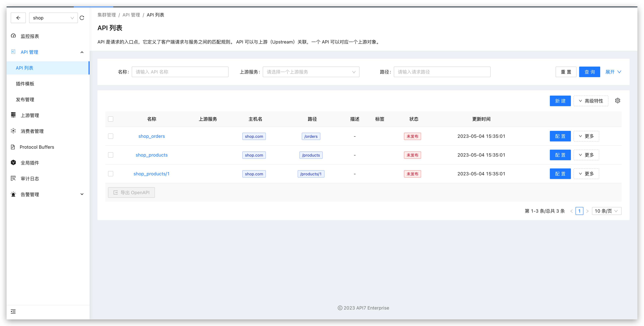
Task: Click the back arrow button
Action: [x=18, y=18]
